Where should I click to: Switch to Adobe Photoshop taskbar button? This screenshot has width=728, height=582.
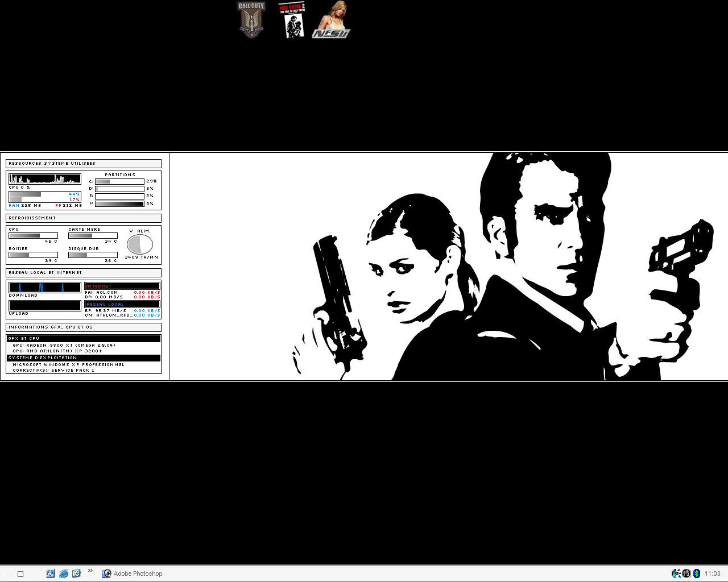point(133,573)
